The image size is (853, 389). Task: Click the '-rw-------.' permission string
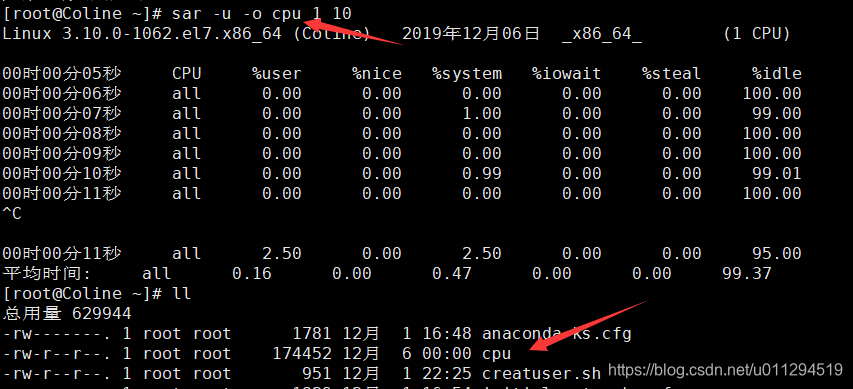tap(57, 333)
